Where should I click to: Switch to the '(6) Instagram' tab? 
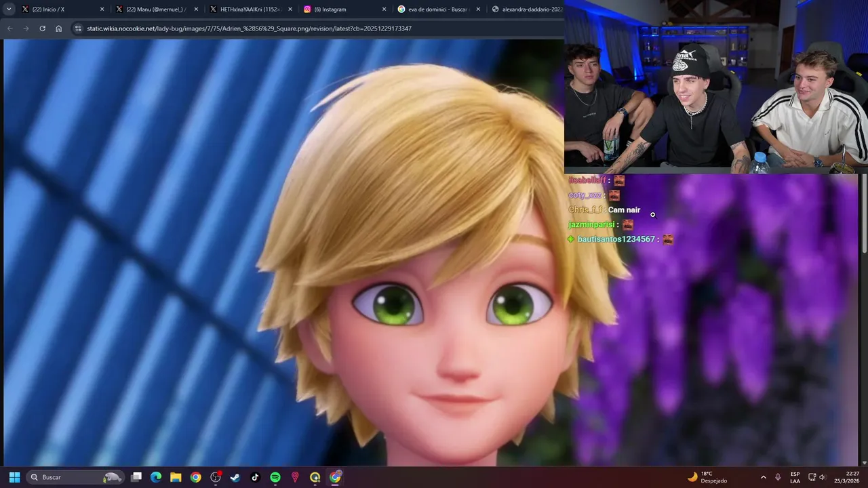pos(343,9)
